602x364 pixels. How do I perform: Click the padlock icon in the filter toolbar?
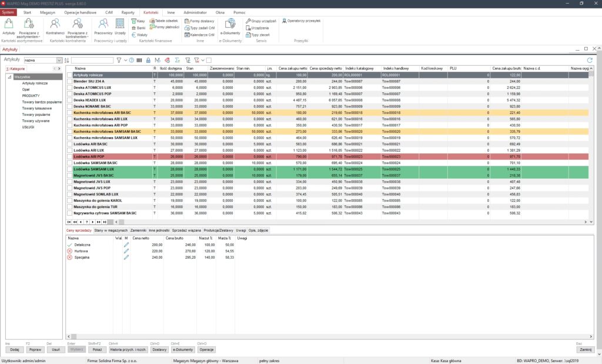[x=148, y=60]
